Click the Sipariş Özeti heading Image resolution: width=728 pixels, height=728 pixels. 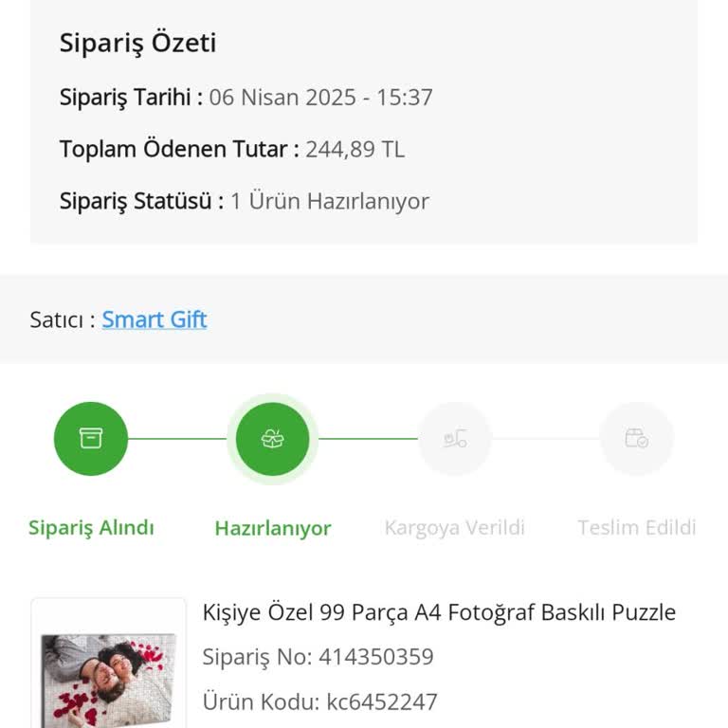138,43
